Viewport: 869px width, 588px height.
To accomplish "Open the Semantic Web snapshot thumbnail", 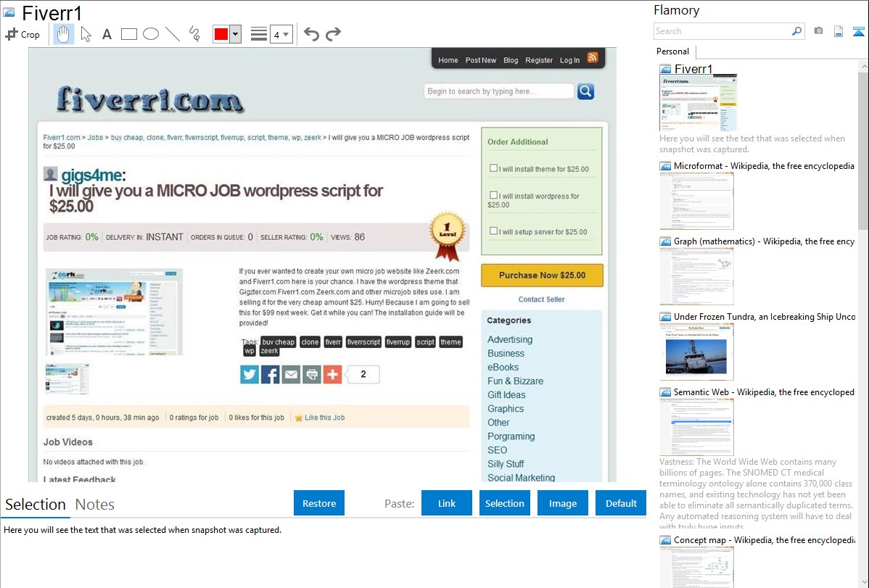I will 696,427.
